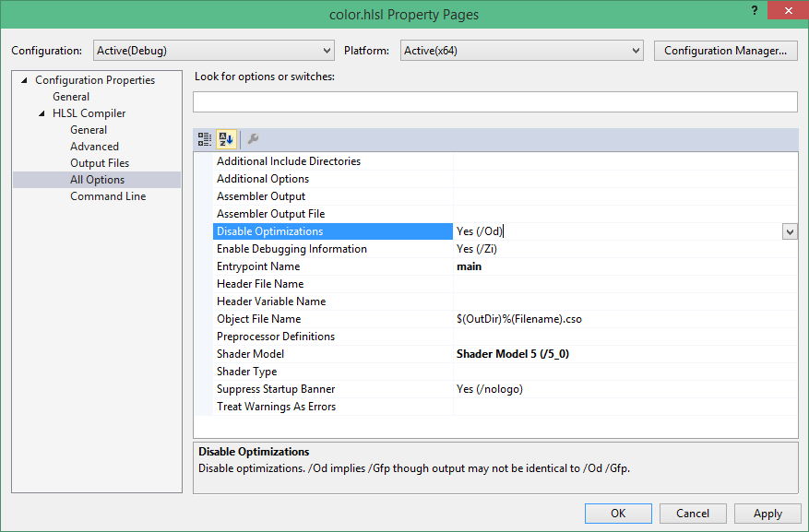Click the OK button
Screen dimensions: 809x532
617,514
